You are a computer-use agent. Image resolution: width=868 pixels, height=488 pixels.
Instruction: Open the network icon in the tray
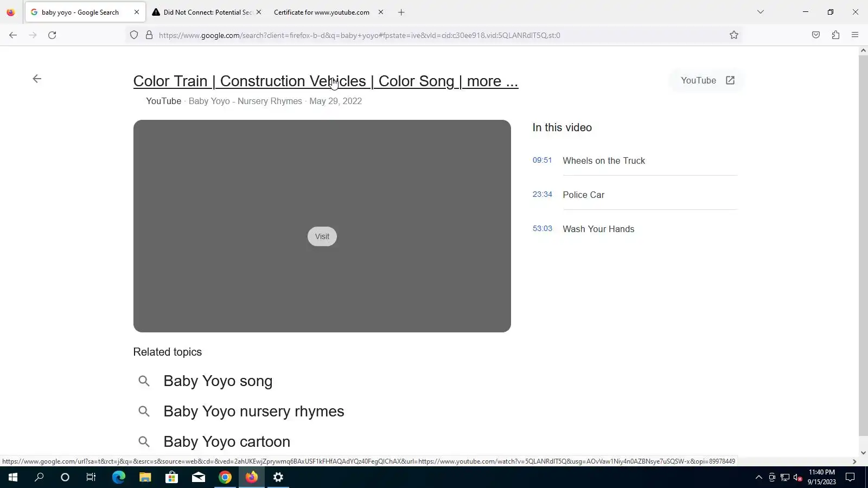pyautogui.click(x=785, y=477)
